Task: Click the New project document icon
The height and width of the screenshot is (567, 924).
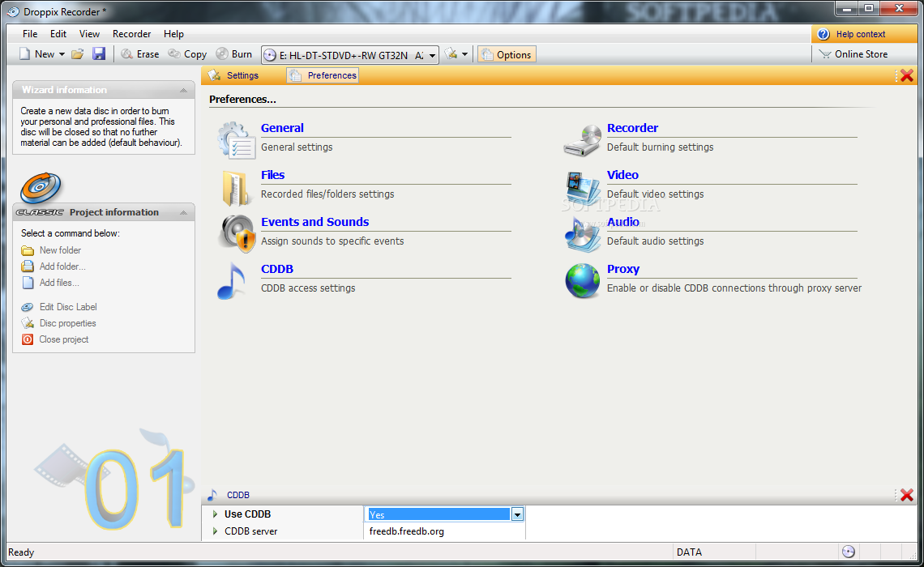Action: tap(25, 54)
